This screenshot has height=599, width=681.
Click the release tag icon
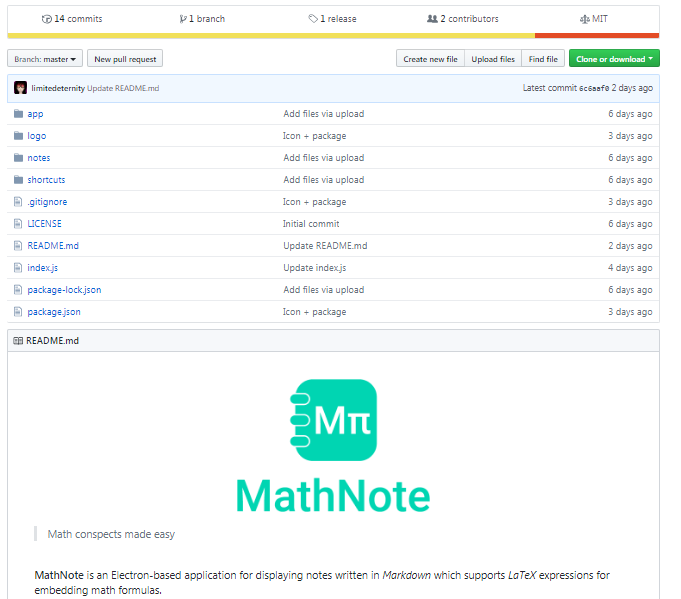[313, 19]
